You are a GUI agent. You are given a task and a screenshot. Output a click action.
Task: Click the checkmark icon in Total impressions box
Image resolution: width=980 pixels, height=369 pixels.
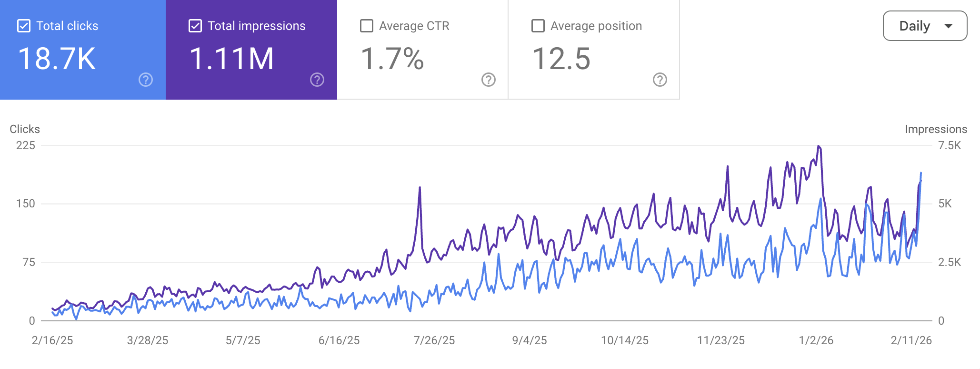195,25
